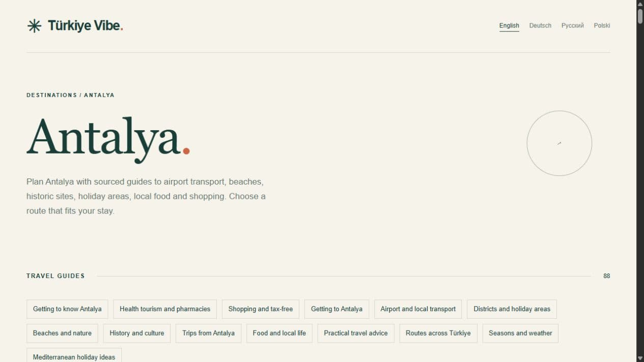Click the Türkiye Vibe asterisk logo icon
This screenshot has width=644, height=362.
tap(34, 26)
